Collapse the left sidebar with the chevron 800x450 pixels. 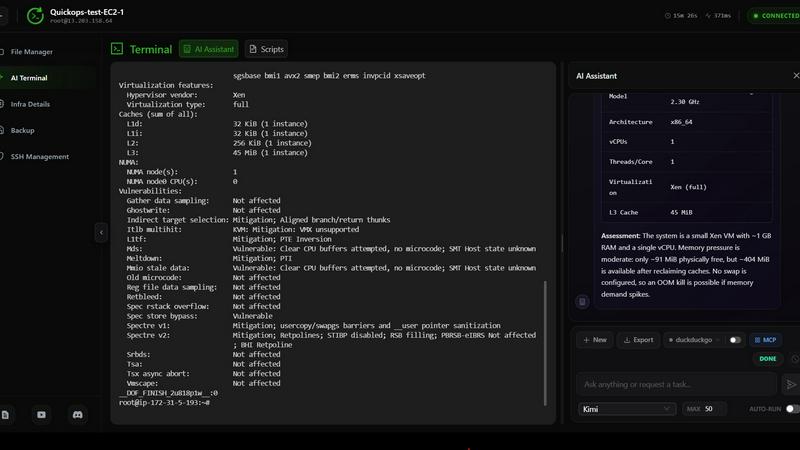pos(101,233)
